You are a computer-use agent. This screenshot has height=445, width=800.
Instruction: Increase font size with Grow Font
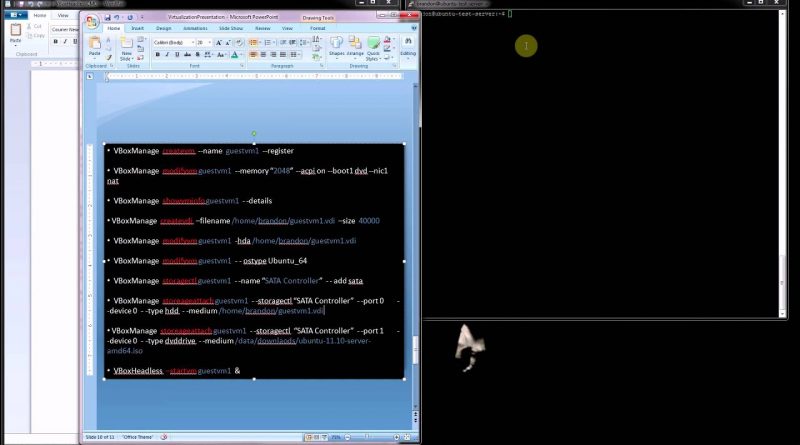point(218,42)
